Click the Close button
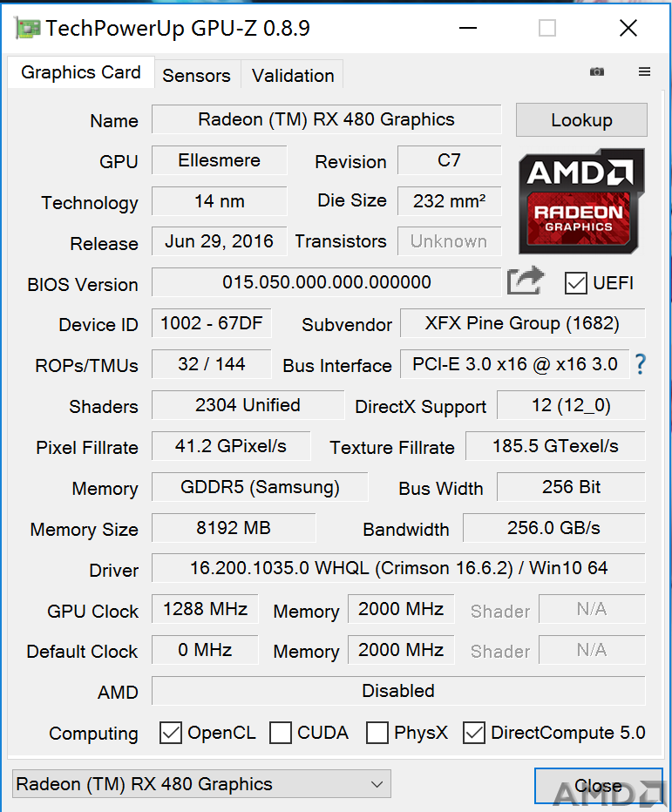Image resolution: width=672 pixels, height=812 pixels. (599, 786)
